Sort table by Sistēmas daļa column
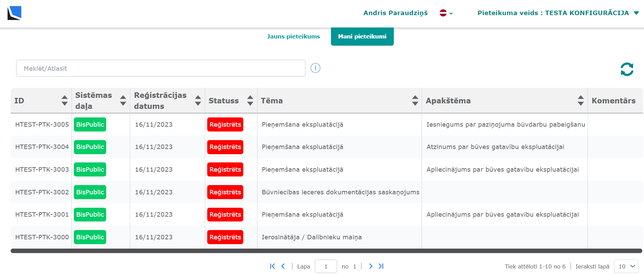This screenshot has width=644, height=274. 123,101
